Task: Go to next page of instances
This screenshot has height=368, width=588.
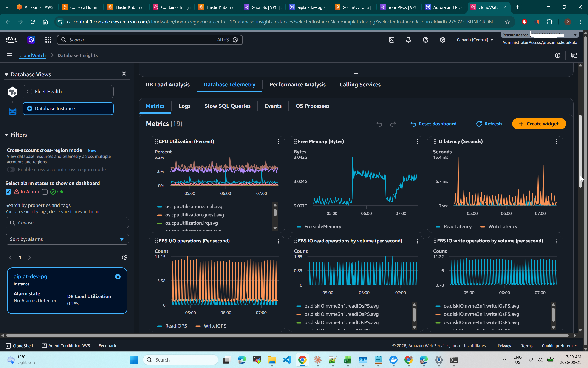Action: 30,258
